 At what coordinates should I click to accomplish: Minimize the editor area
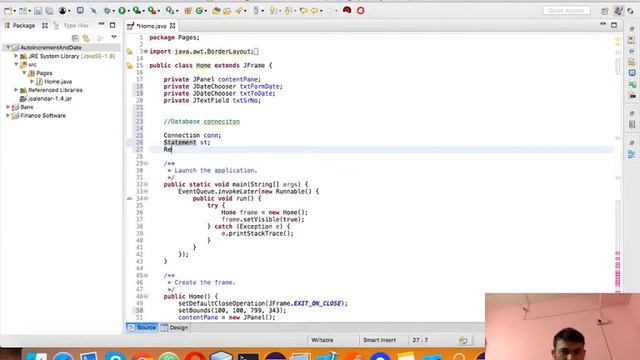pyautogui.click(x=603, y=24)
